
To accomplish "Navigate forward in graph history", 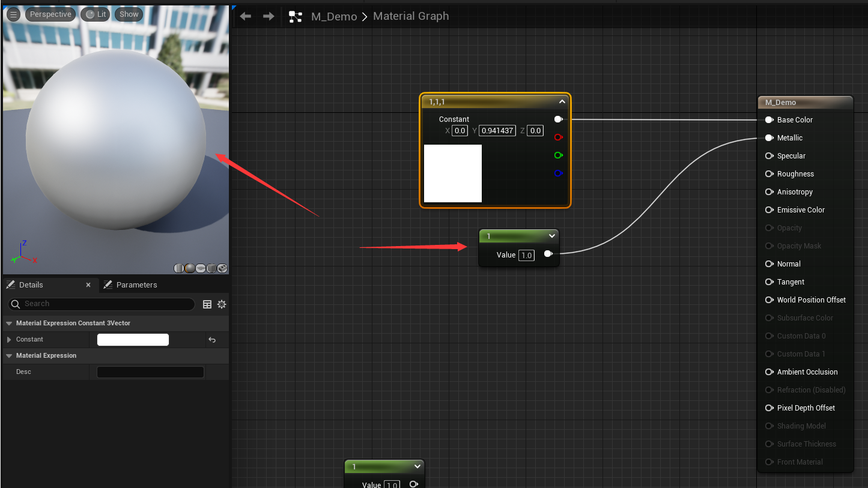I will [269, 16].
